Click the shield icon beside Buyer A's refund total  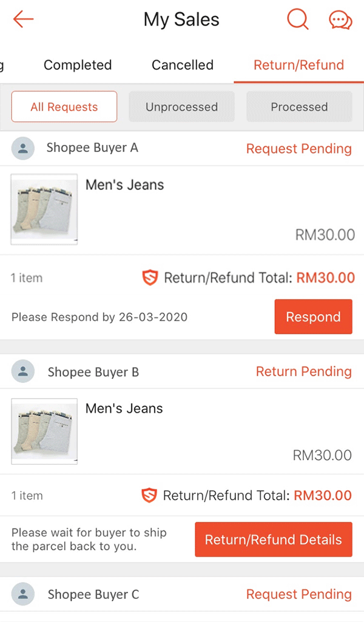[x=150, y=277]
